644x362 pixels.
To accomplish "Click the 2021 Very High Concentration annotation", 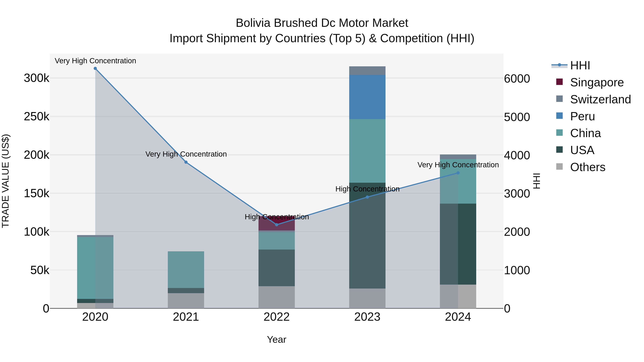I will pos(186,154).
